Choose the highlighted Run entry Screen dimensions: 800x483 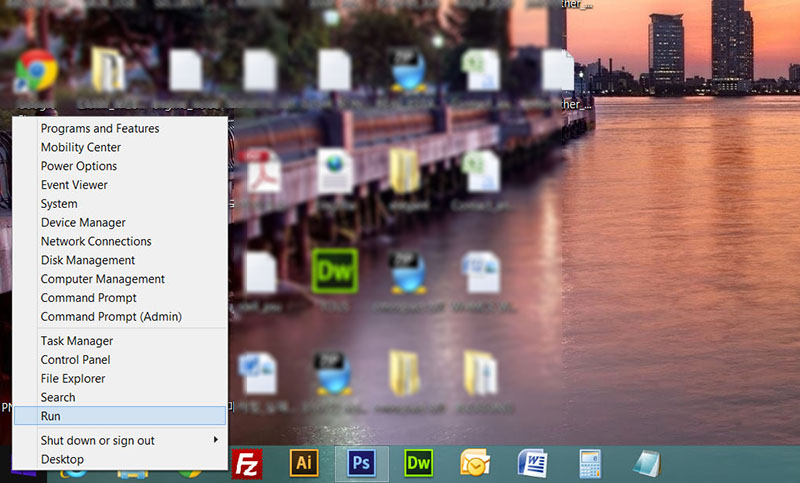pyautogui.click(x=120, y=416)
